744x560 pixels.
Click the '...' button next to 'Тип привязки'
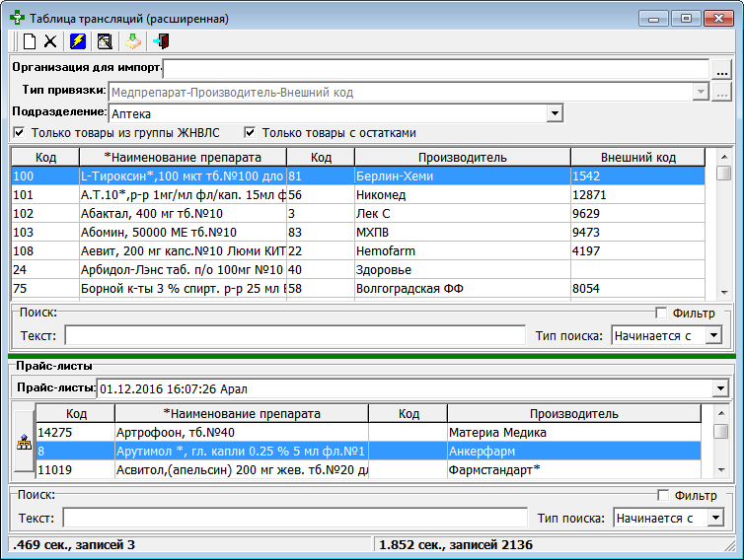point(721,93)
